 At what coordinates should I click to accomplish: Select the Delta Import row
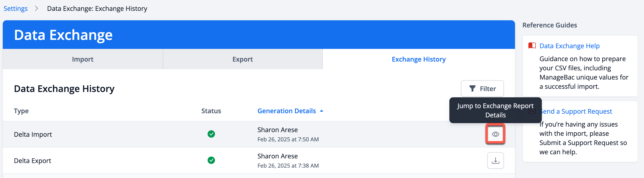[x=259, y=134]
